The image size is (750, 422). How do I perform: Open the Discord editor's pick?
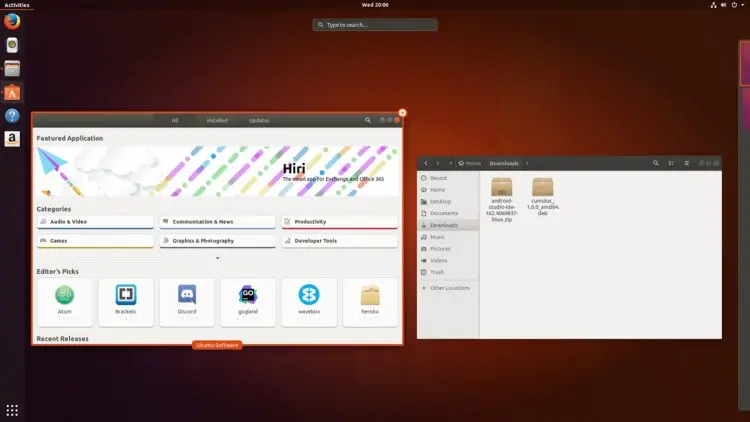pyautogui.click(x=187, y=302)
